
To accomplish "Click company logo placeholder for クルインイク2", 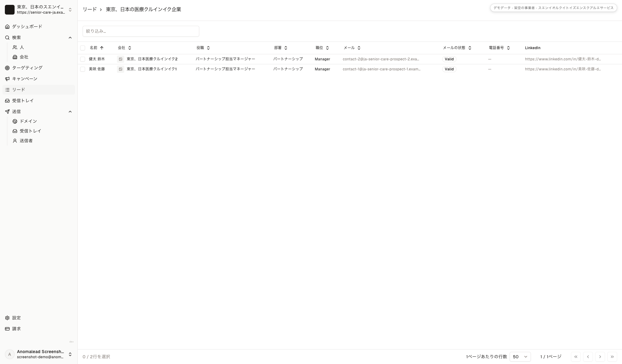I will (121, 59).
